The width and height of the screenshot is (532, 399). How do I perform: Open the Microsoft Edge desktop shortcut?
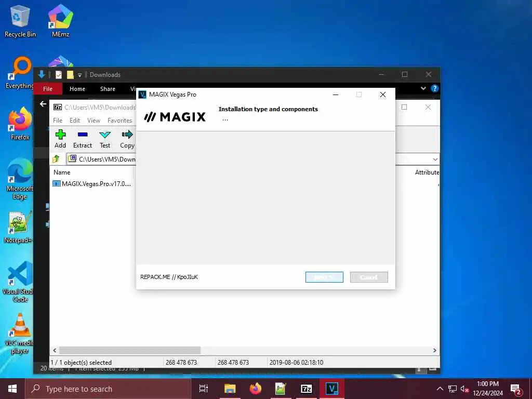tap(20, 179)
